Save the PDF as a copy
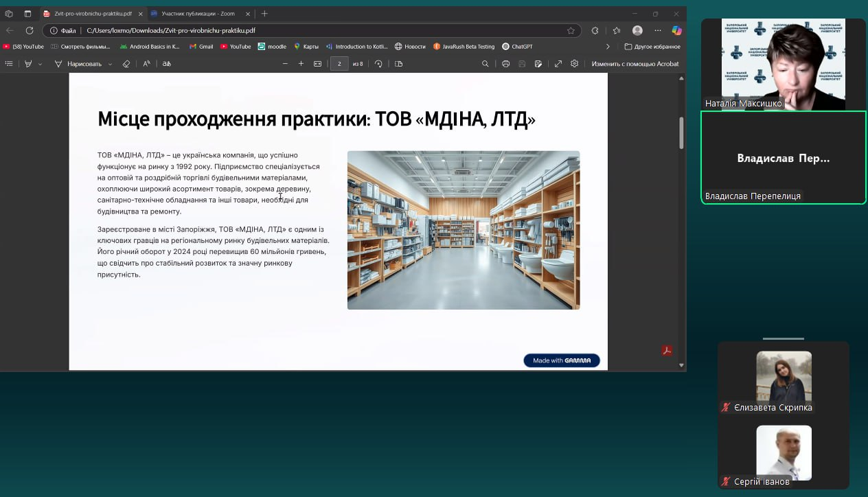The height and width of the screenshot is (497, 868). point(538,64)
